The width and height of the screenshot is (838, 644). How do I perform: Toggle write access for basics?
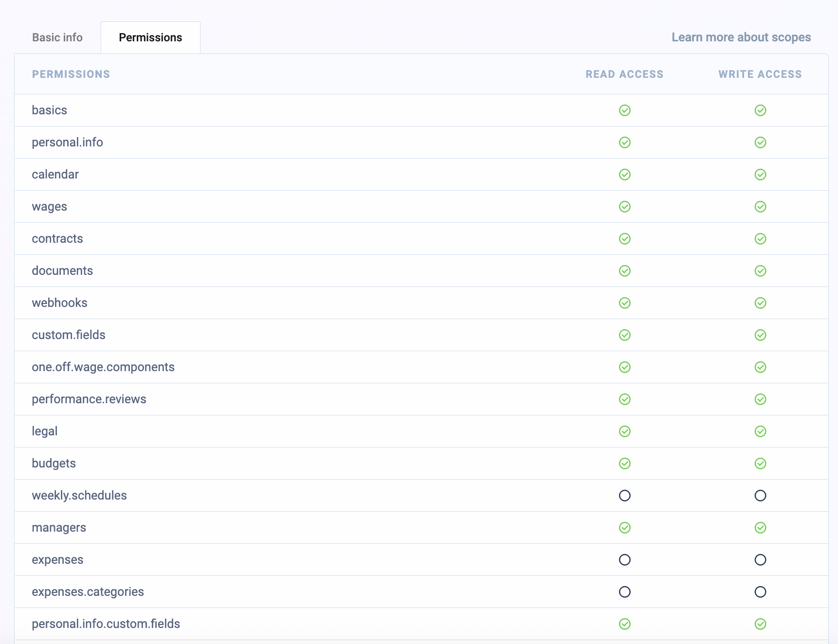pyautogui.click(x=760, y=110)
